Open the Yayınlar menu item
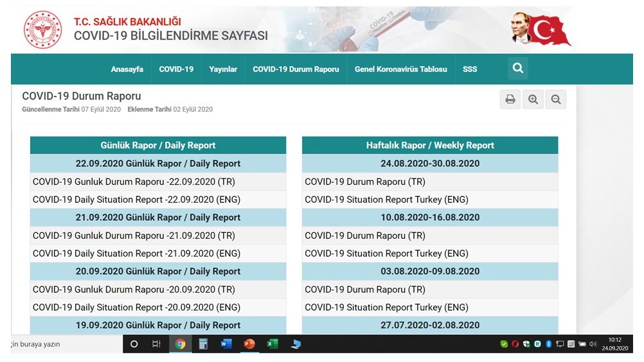This screenshot has height=362, width=644. coord(223,69)
